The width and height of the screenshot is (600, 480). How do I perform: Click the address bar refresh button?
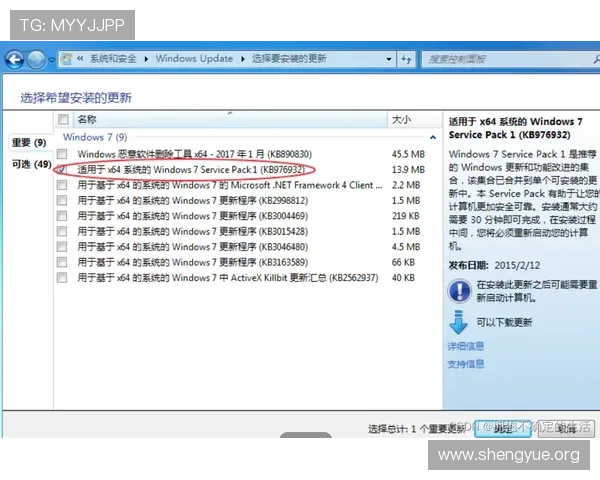coord(406,59)
